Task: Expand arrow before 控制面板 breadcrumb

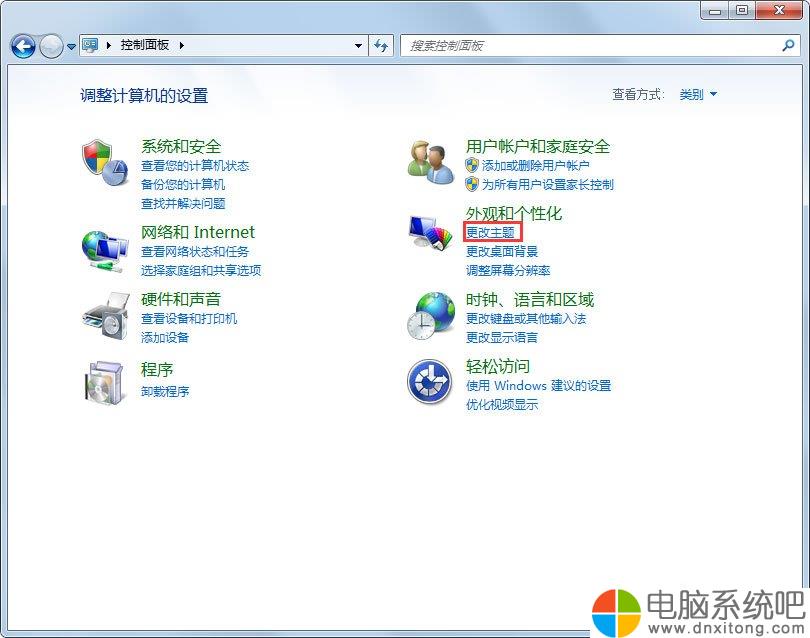Action: (x=108, y=45)
